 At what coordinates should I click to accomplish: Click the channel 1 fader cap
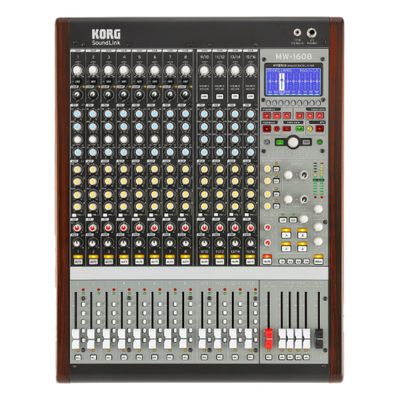coord(76,339)
